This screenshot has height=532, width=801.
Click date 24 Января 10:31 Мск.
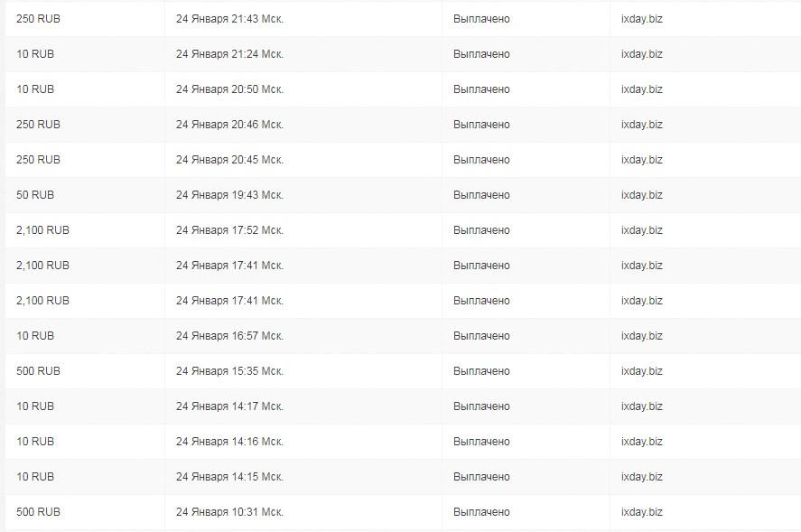point(229,512)
